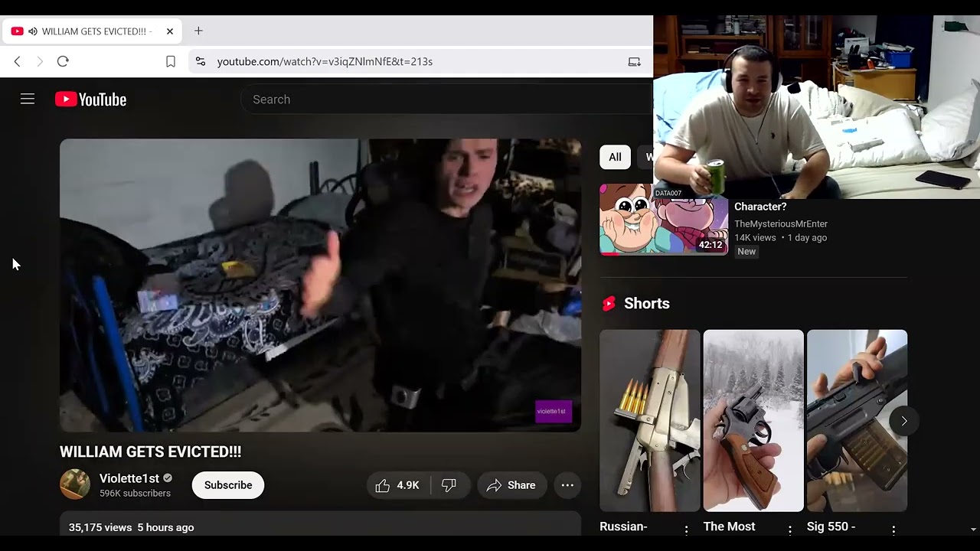
Task: Show next Shorts with the right arrow
Action: pyautogui.click(x=904, y=421)
